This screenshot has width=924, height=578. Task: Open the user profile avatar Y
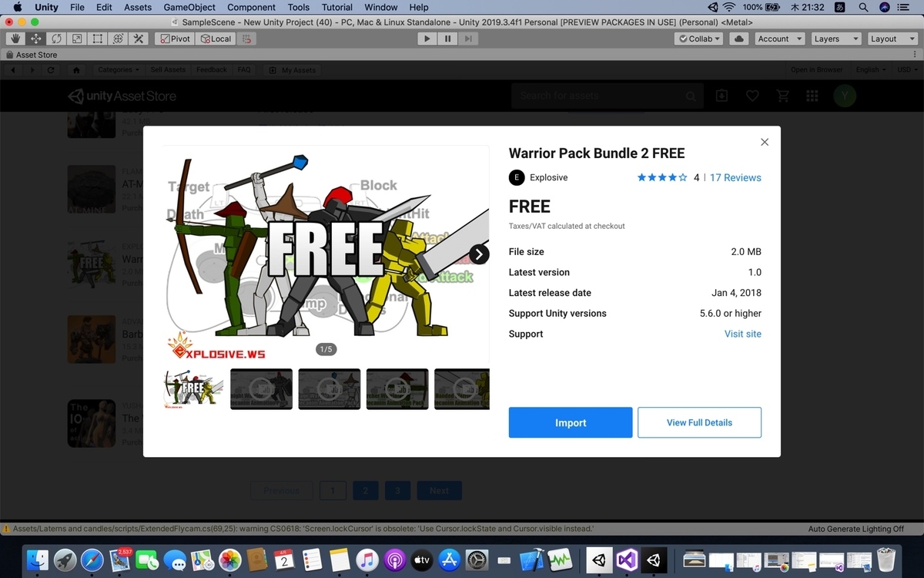tap(845, 96)
